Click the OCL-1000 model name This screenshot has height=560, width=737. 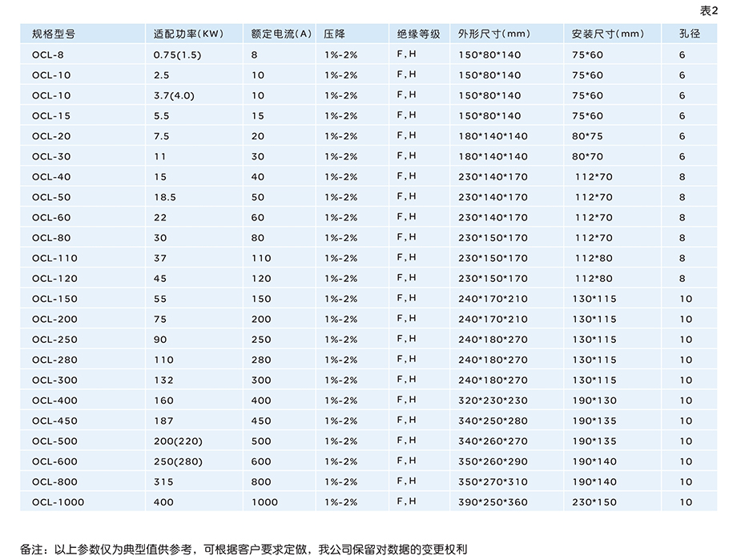click(x=58, y=502)
